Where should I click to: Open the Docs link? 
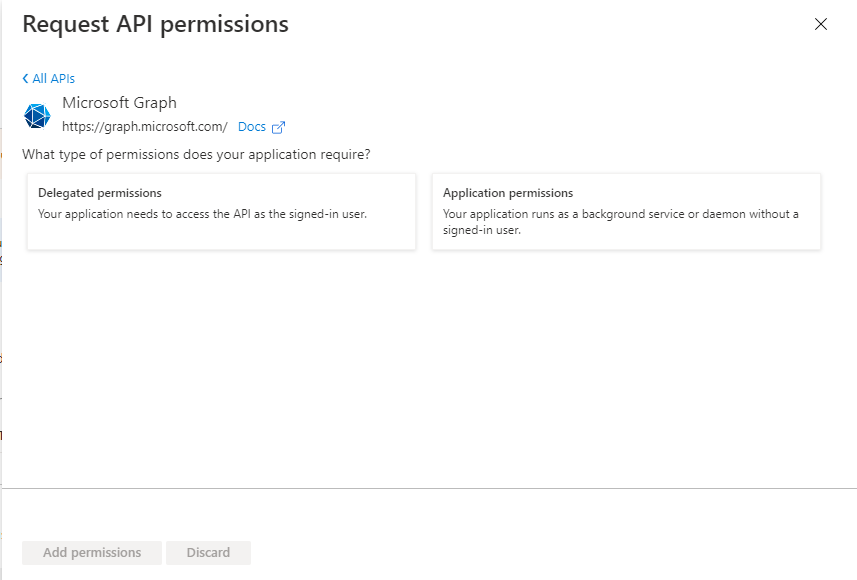(252, 127)
